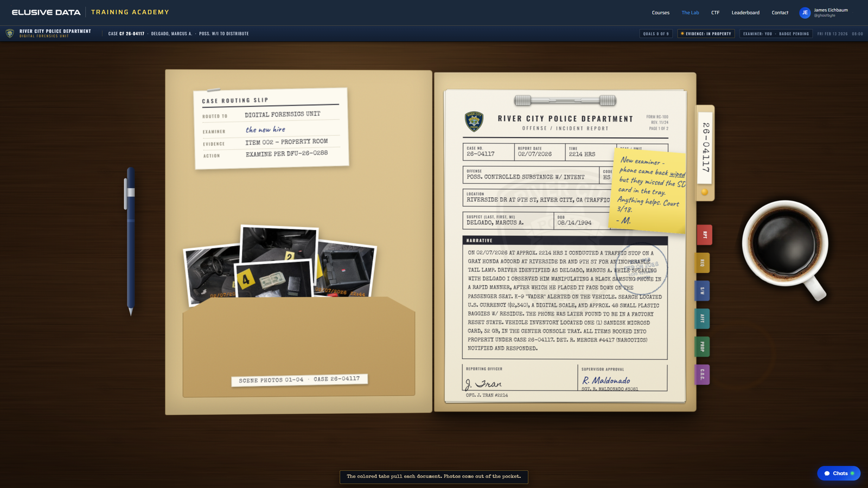Viewport: 868px width, 488px height.
Task: Click the police department badge icon in header
Action: click(10, 34)
